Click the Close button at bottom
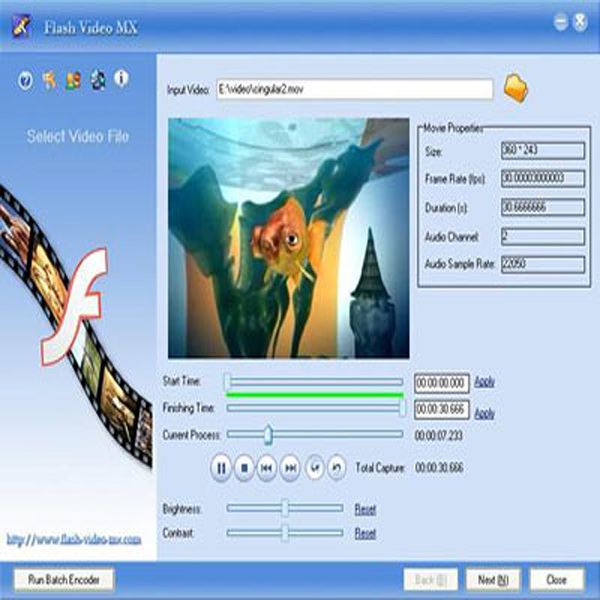This screenshot has width=600, height=600. click(557, 580)
